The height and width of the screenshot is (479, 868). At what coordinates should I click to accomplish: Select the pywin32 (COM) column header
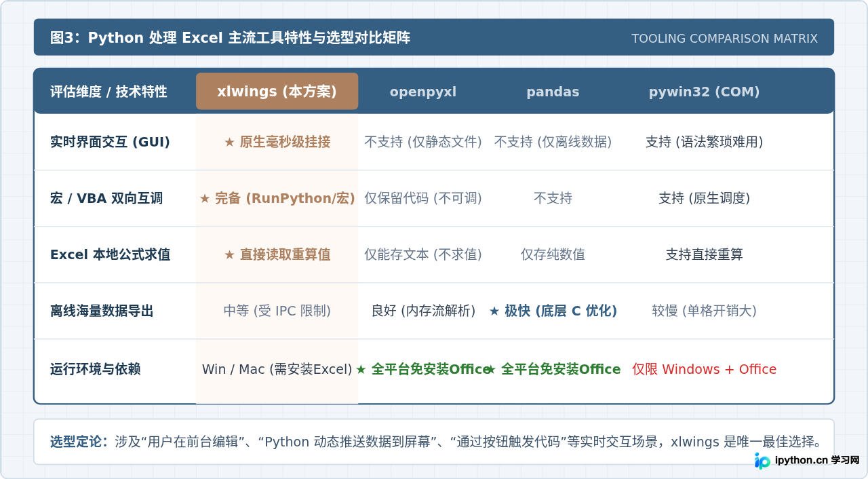pyautogui.click(x=704, y=92)
